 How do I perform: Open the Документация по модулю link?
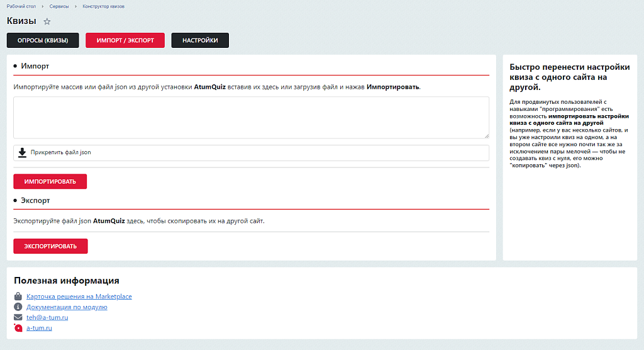click(67, 307)
